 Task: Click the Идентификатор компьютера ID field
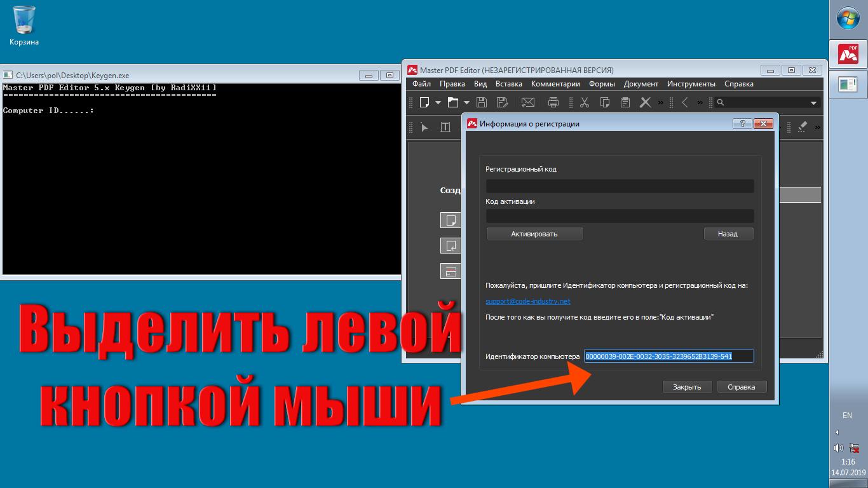tap(669, 356)
